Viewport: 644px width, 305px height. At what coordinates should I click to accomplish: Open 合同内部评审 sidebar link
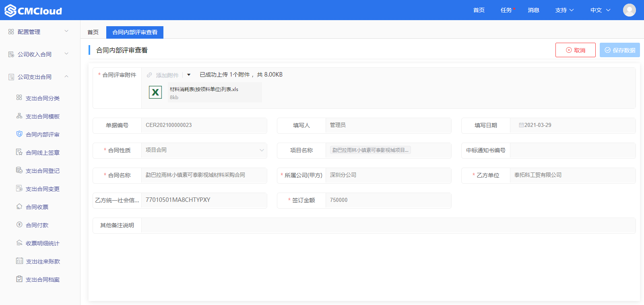click(x=43, y=135)
